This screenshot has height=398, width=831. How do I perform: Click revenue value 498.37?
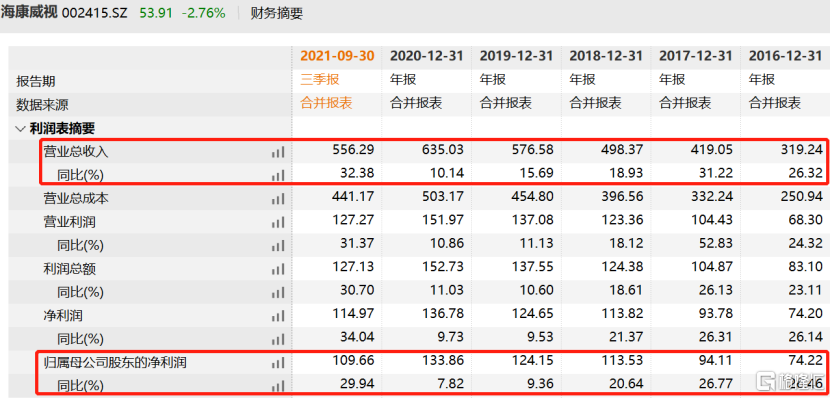(x=623, y=150)
